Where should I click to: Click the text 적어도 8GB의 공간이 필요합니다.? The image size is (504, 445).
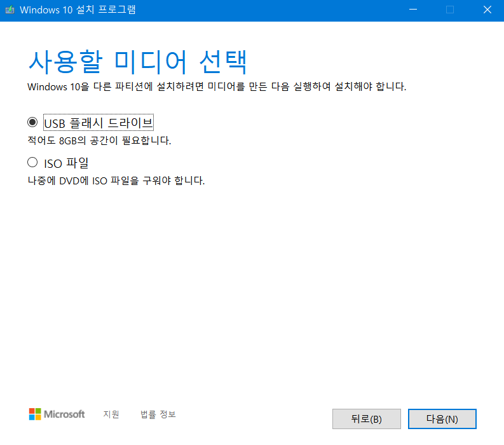pyautogui.click(x=99, y=140)
